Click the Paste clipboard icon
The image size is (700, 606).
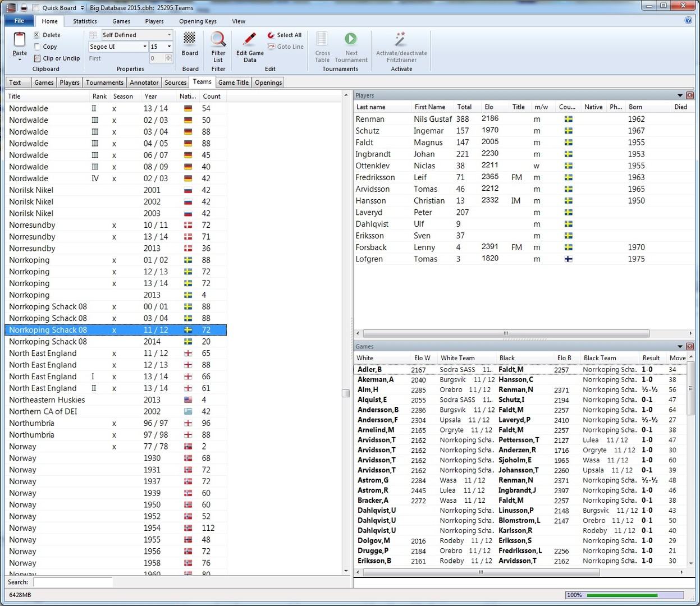coord(20,40)
